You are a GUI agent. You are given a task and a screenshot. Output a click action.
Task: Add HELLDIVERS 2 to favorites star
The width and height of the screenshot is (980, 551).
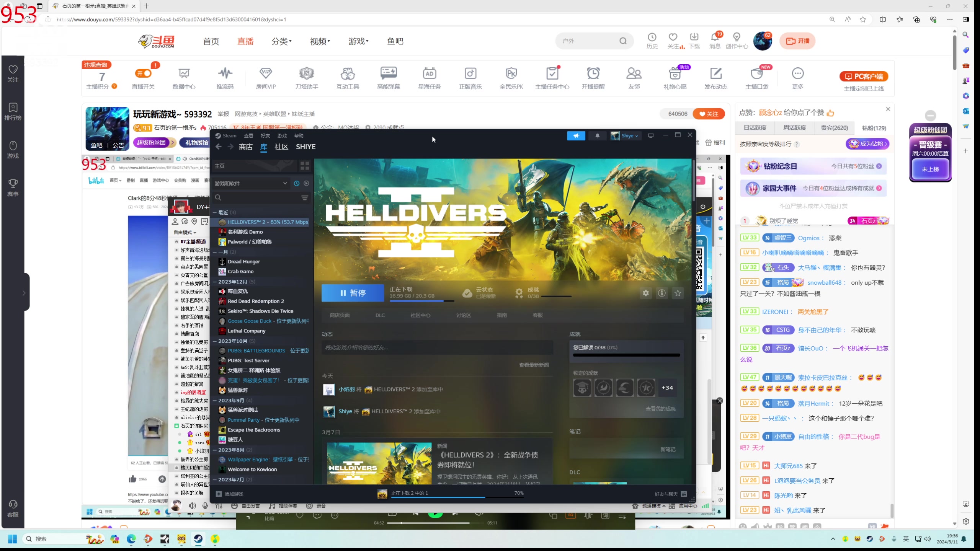(678, 293)
